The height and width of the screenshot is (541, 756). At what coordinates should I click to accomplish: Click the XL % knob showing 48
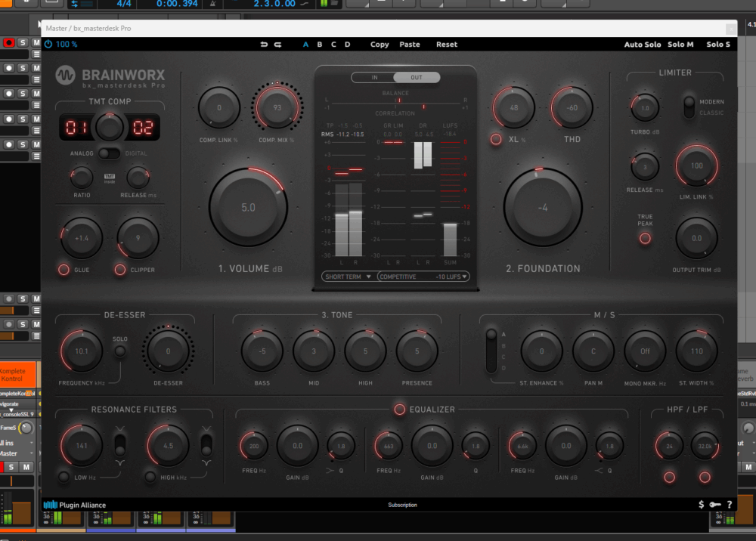click(x=514, y=107)
